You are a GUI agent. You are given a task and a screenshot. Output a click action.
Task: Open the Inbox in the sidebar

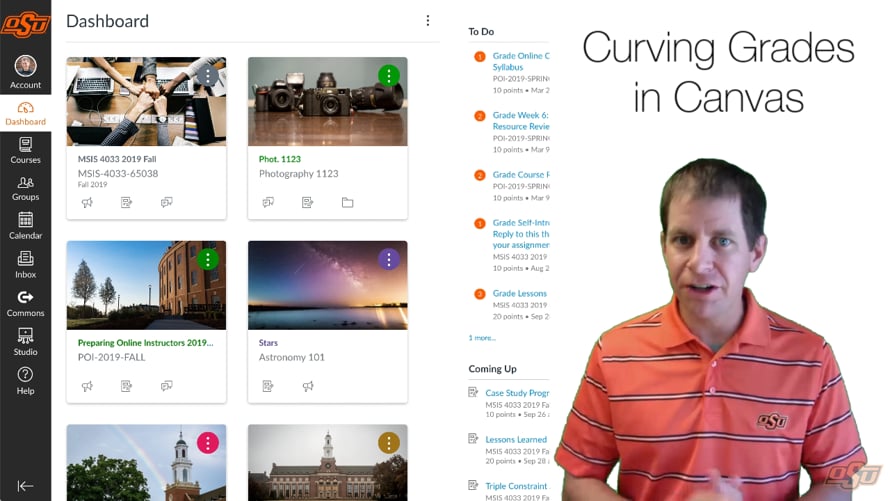(26, 265)
